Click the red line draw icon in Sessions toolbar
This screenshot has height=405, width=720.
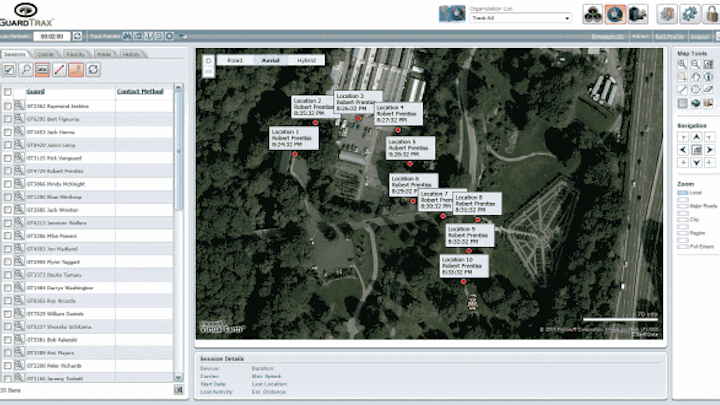pyautogui.click(x=59, y=70)
